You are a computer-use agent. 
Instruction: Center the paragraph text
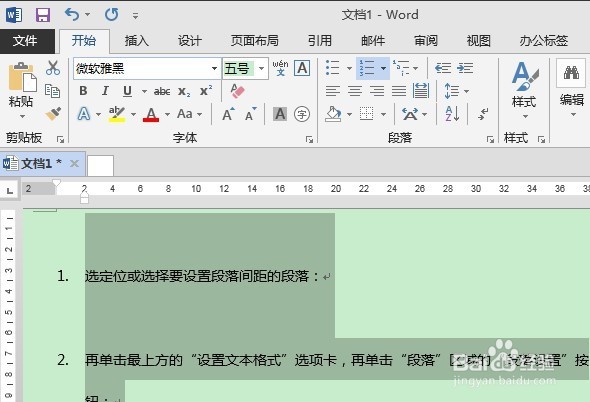[x=355, y=91]
